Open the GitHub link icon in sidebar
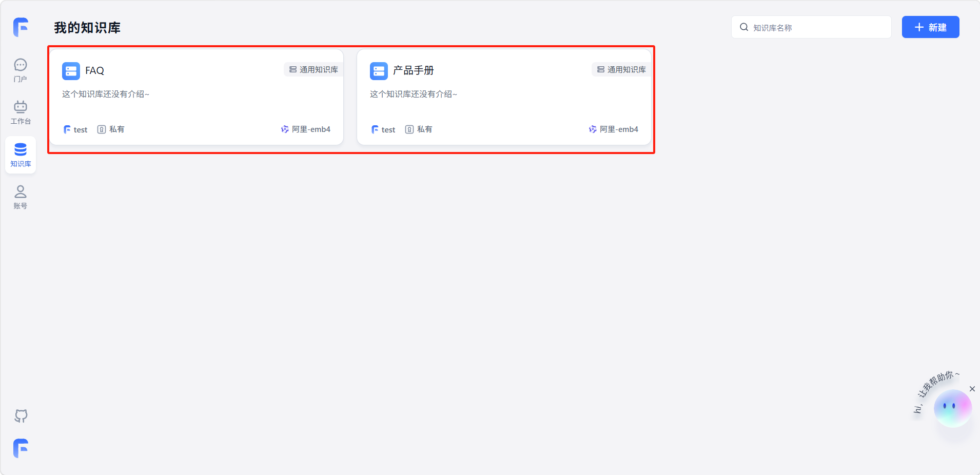 (21, 415)
